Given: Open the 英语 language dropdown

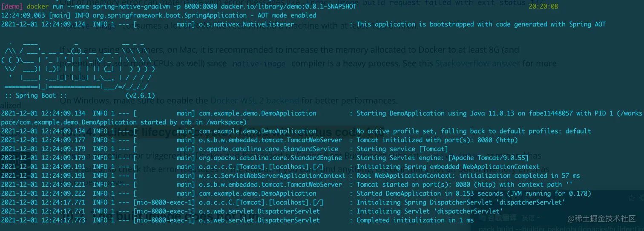Looking at the screenshot, I should (x=530, y=218).
